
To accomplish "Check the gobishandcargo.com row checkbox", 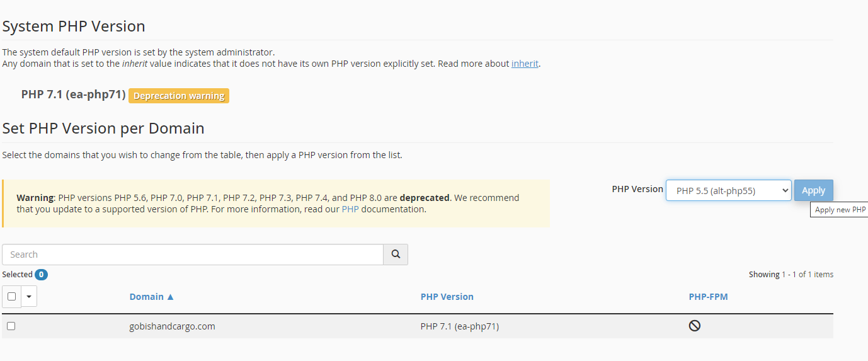I will [x=11, y=326].
